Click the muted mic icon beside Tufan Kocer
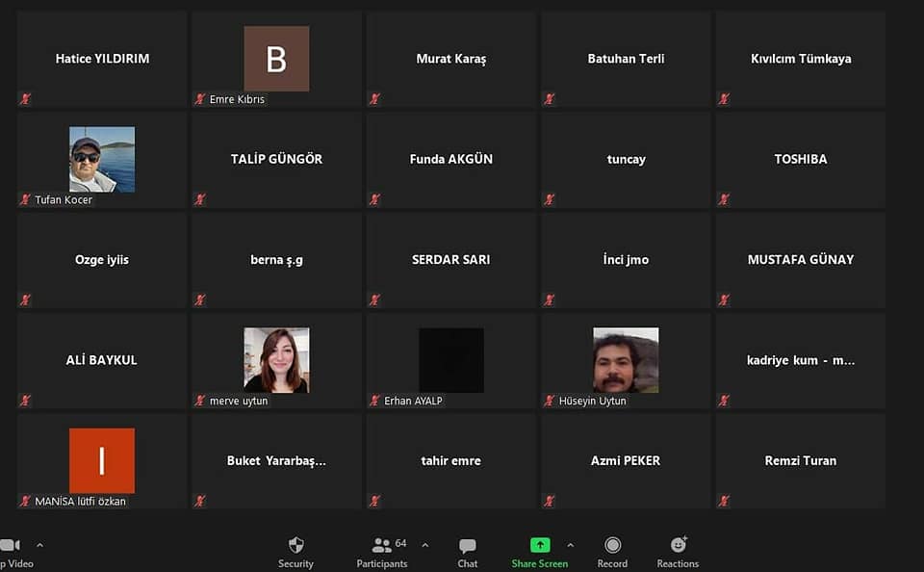Viewport: 924px width, 572px height. [x=25, y=199]
